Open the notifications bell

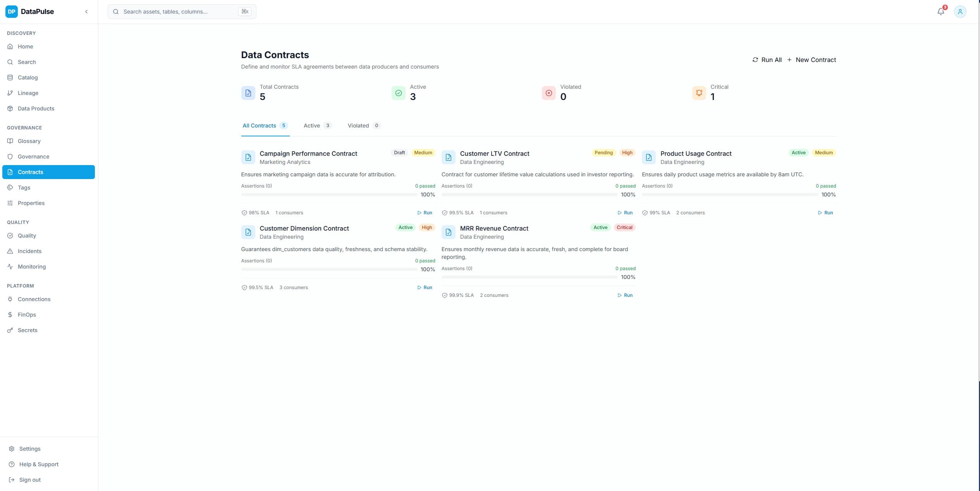click(x=940, y=12)
